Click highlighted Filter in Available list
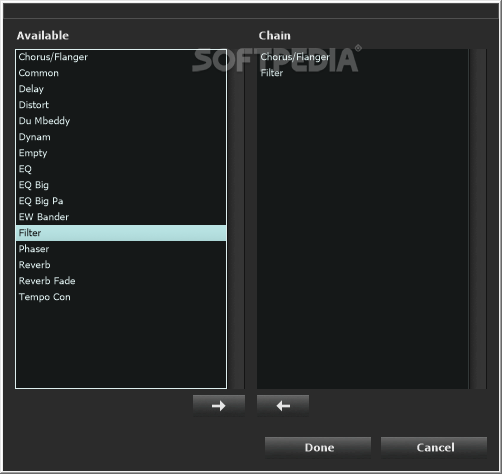 point(121,233)
